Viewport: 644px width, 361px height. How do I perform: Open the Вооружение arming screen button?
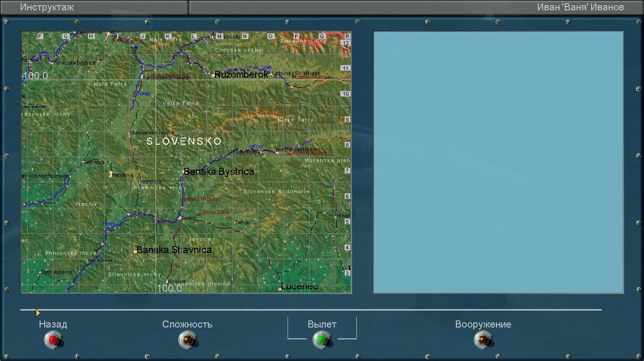coord(483,340)
